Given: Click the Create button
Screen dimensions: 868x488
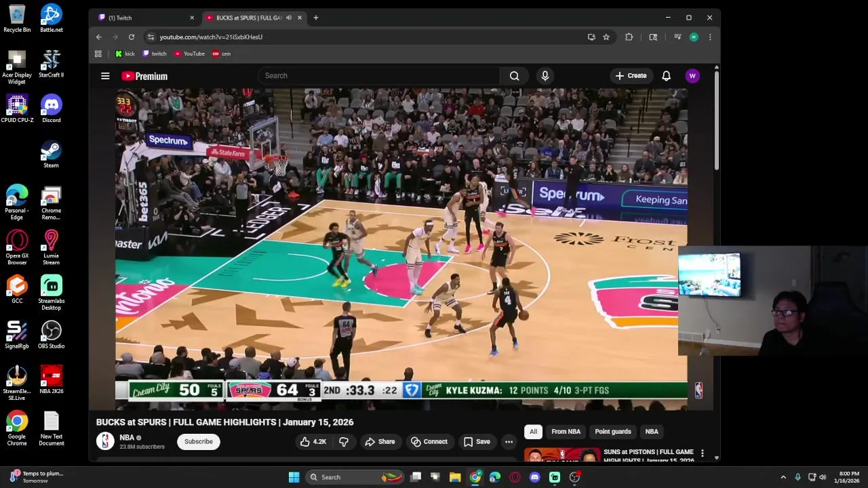Looking at the screenshot, I should tap(631, 76).
